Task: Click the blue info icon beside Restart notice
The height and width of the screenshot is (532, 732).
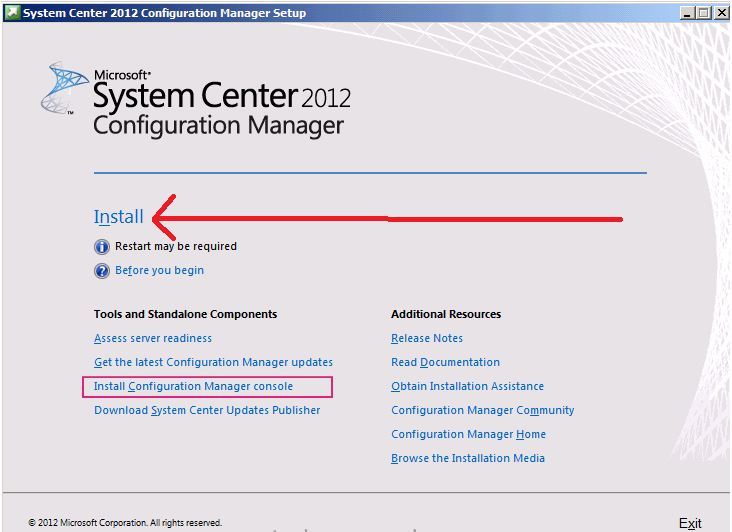Action: (x=102, y=246)
